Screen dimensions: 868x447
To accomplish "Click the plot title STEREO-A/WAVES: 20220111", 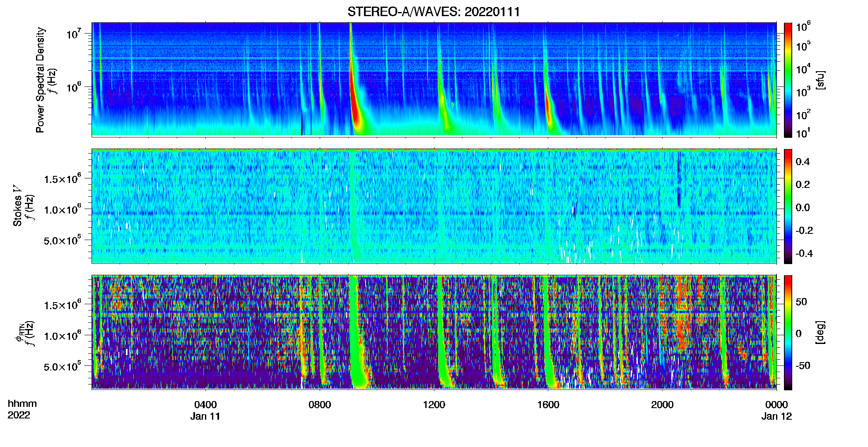I will [x=434, y=12].
